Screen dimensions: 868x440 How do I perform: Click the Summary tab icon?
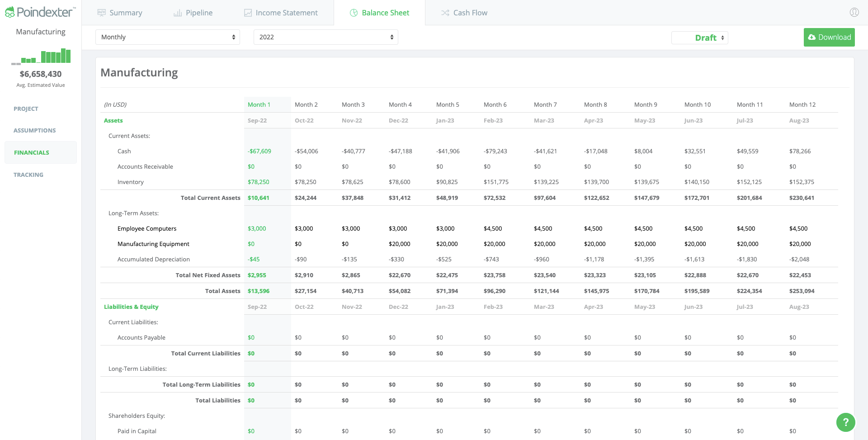pos(102,13)
